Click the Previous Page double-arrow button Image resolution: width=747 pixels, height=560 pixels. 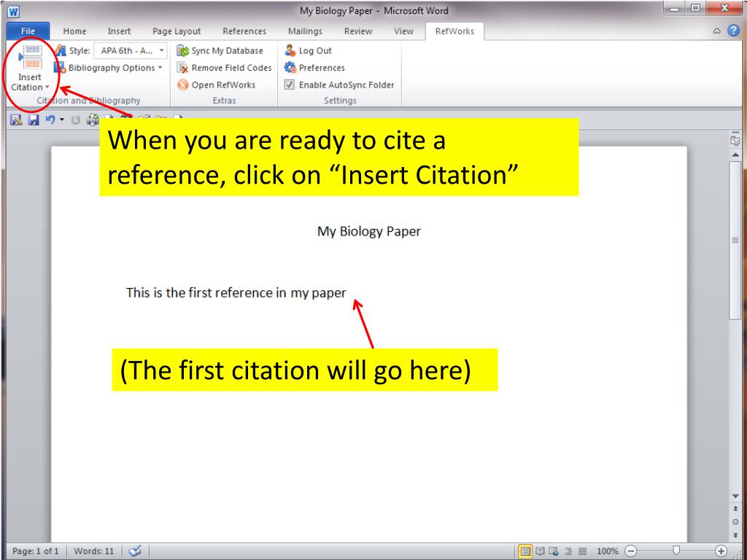coord(735,508)
